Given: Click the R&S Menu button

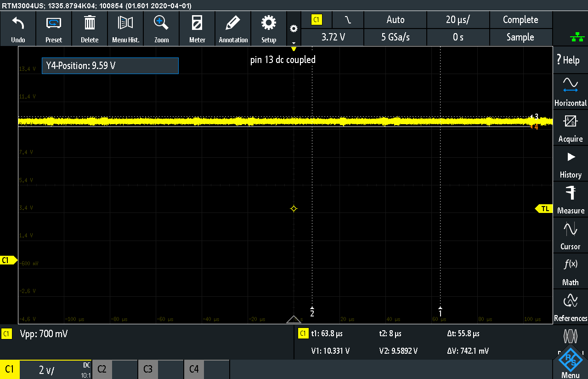Looking at the screenshot, I should coord(570,364).
